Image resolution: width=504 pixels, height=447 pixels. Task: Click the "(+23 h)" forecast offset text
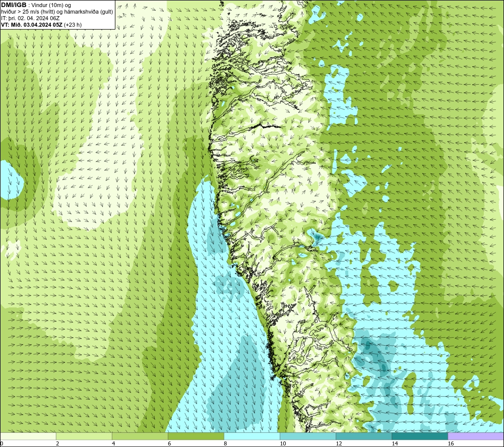click(73, 25)
